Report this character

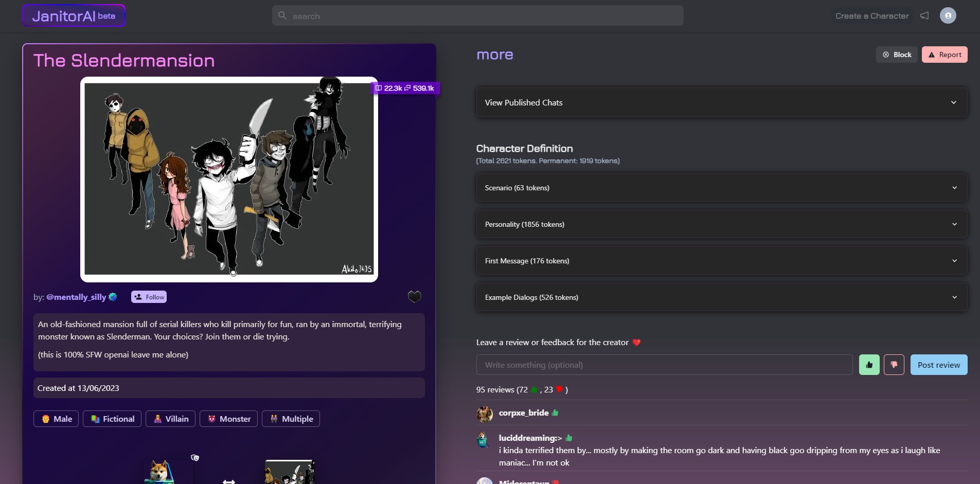pos(945,55)
